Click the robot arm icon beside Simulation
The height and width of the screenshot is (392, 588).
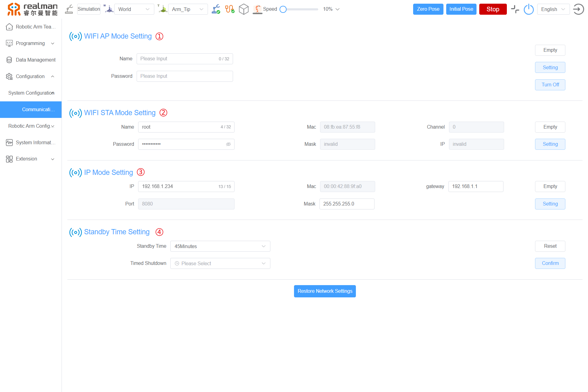click(x=69, y=9)
